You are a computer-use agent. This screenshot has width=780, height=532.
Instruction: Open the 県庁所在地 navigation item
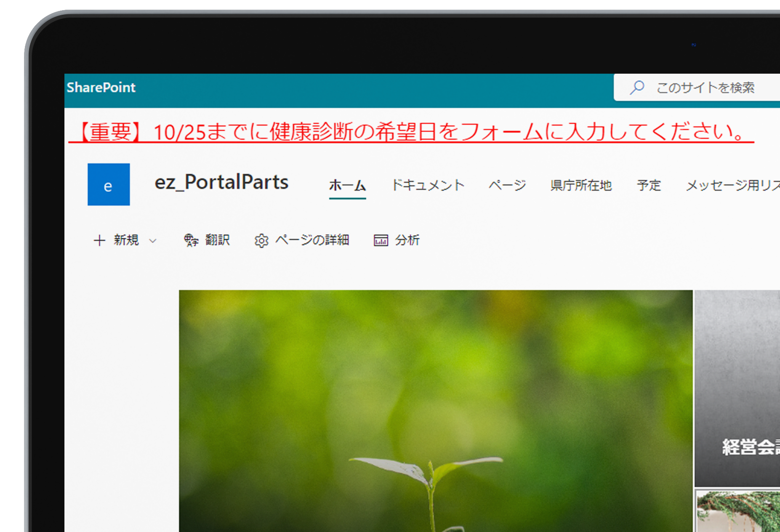(581, 185)
